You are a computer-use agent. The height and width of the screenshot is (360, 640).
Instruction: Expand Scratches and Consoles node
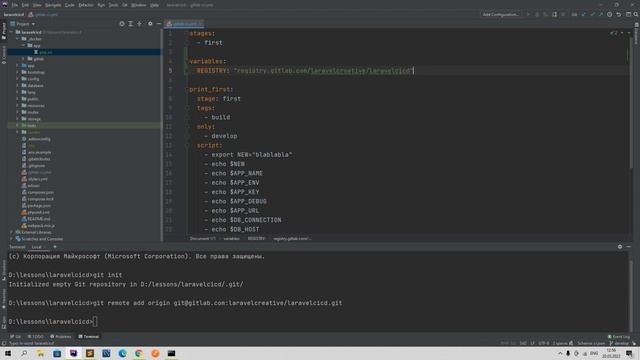pos(12,239)
